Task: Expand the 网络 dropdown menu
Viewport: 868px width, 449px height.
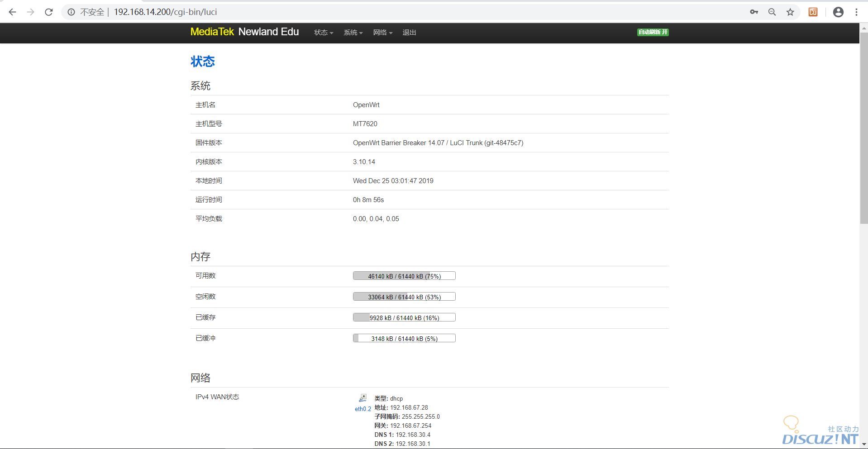Action: pos(382,33)
